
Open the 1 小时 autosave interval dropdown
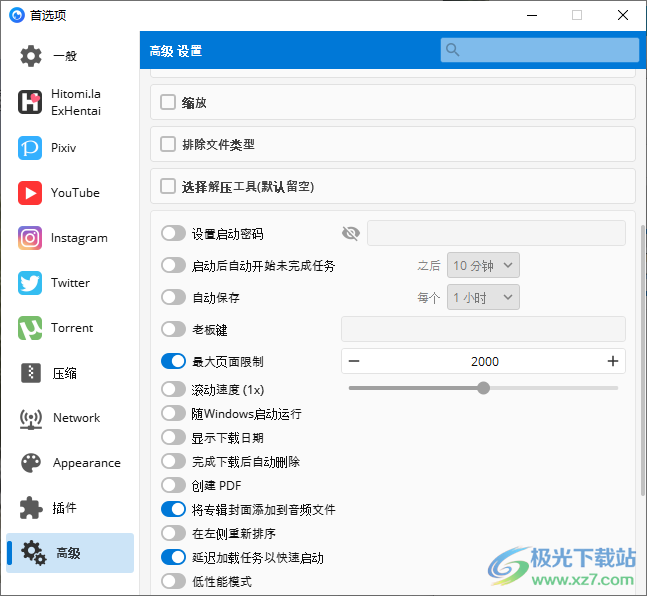point(483,297)
